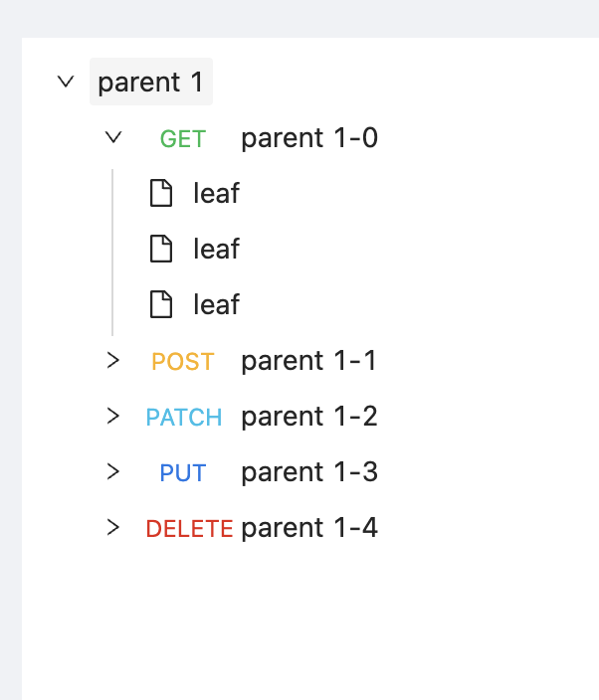
Task: Select the parent 1 label
Action: tap(151, 82)
